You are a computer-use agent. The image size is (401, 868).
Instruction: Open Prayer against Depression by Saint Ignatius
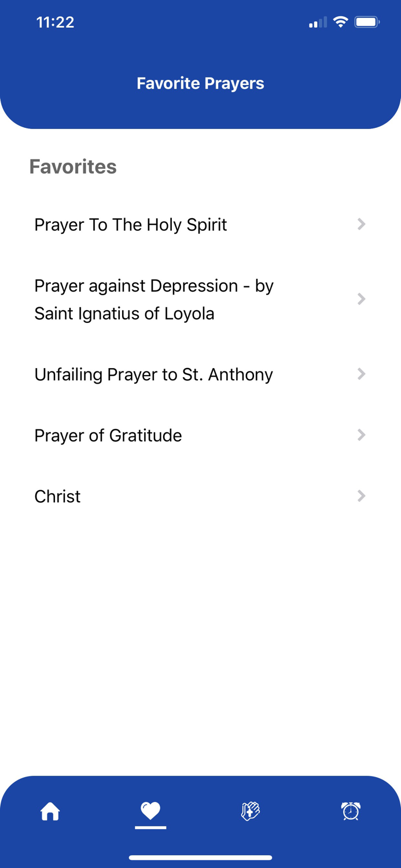(153, 299)
